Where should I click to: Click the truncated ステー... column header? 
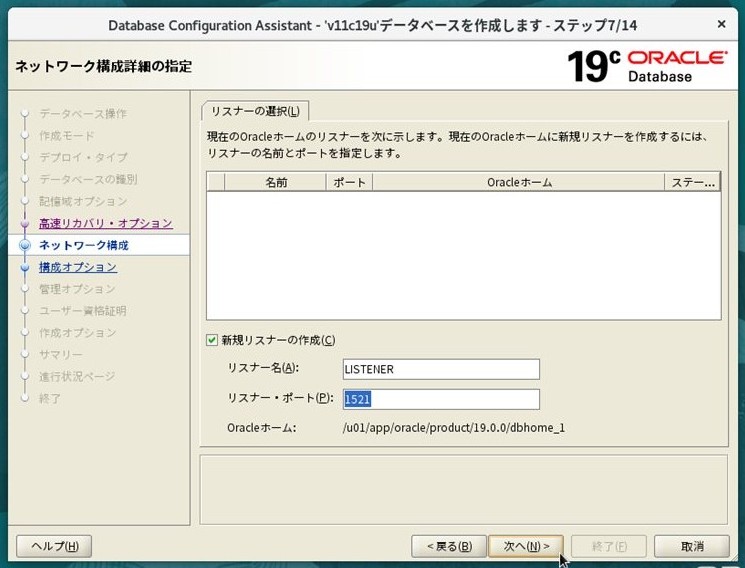[692, 183]
